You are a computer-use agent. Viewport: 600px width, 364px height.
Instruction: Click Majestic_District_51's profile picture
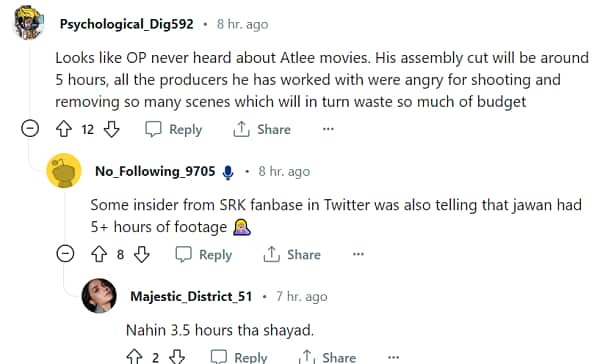point(99,295)
